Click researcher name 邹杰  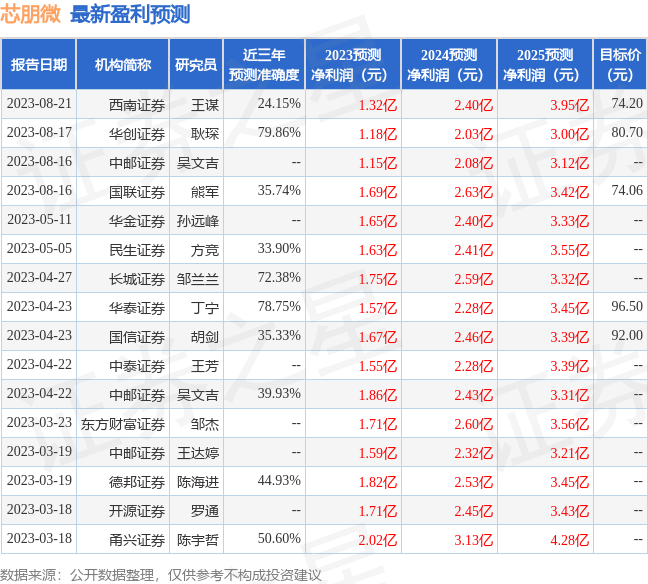pos(205,424)
